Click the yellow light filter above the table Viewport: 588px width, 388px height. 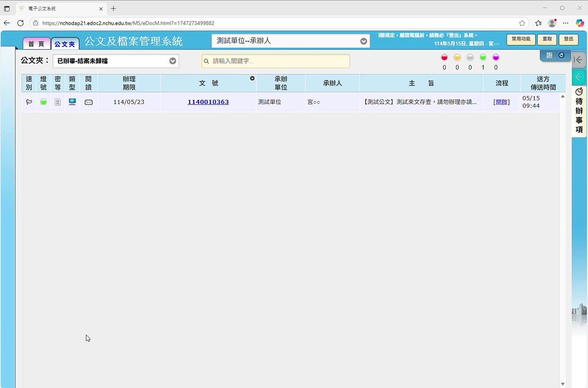(457, 57)
